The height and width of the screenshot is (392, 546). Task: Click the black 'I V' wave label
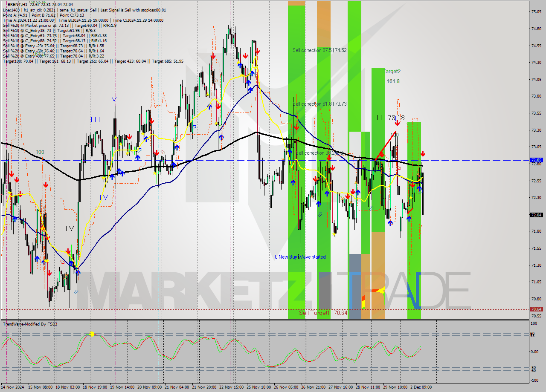pos(70,228)
